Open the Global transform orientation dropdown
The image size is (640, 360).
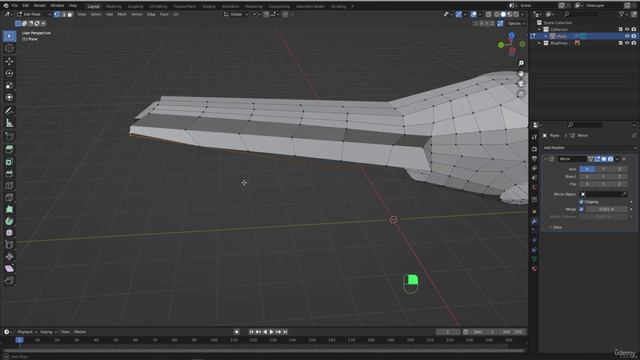236,14
